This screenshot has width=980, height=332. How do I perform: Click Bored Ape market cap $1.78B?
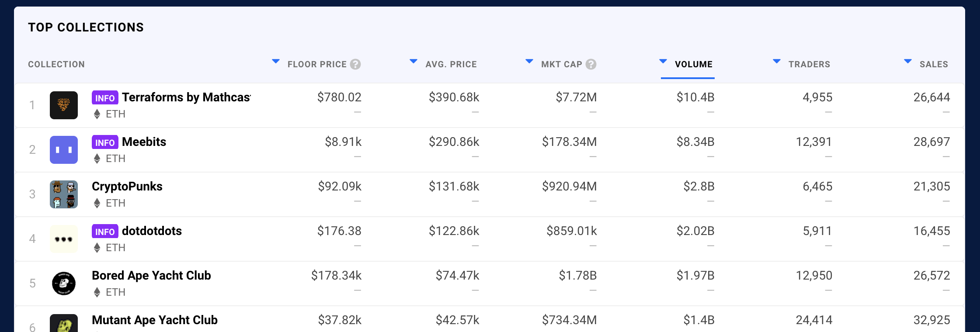coord(577,276)
